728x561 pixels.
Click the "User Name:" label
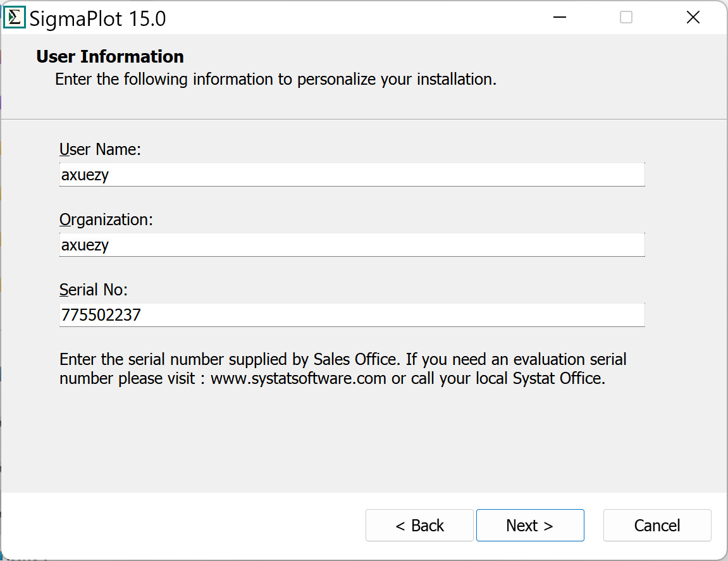click(x=100, y=149)
